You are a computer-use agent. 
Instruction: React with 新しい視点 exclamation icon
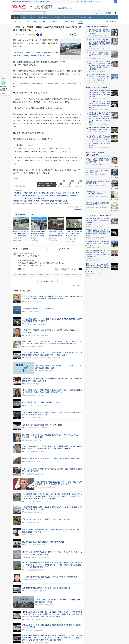[x=79, y=184]
